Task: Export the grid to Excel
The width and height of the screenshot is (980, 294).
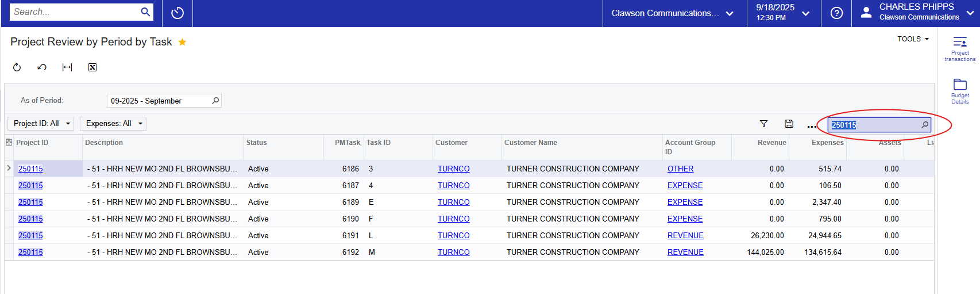Action: pos(92,67)
